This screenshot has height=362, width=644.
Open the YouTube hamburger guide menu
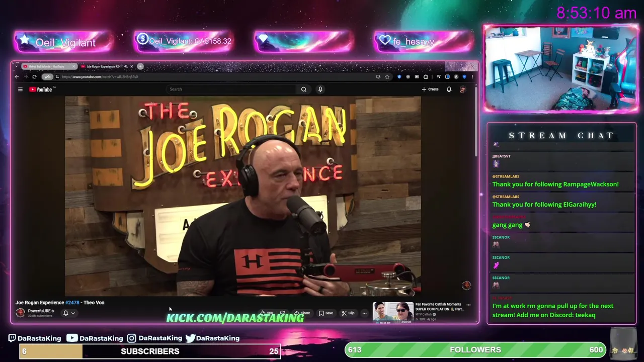(20, 89)
